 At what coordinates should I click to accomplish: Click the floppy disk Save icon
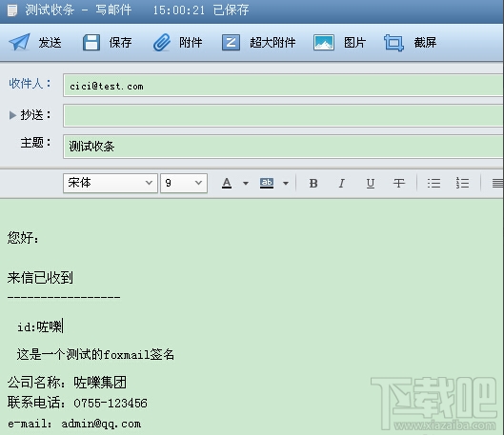click(x=91, y=43)
